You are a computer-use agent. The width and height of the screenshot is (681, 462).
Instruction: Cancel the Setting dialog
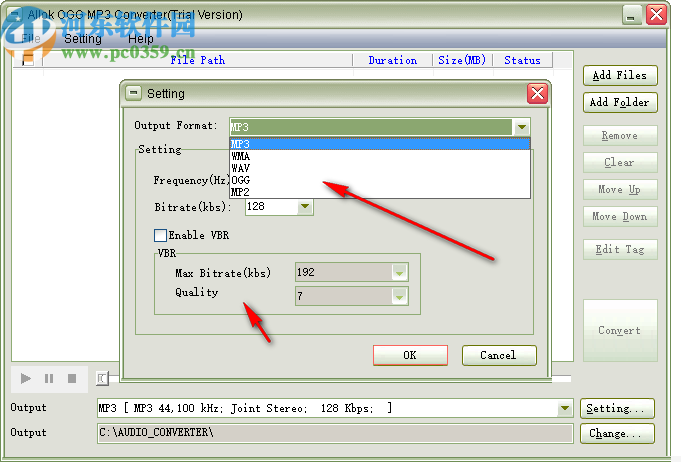tap(499, 355)
